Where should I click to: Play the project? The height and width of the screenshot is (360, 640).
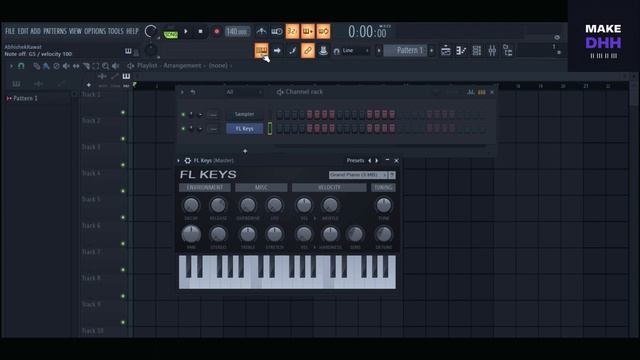(186, 31)
